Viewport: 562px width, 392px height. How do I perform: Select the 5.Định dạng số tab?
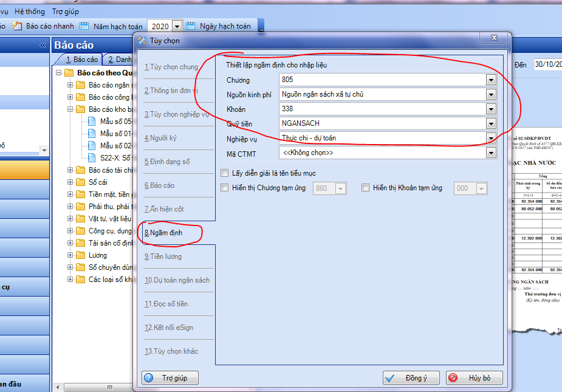pos(167,162)
